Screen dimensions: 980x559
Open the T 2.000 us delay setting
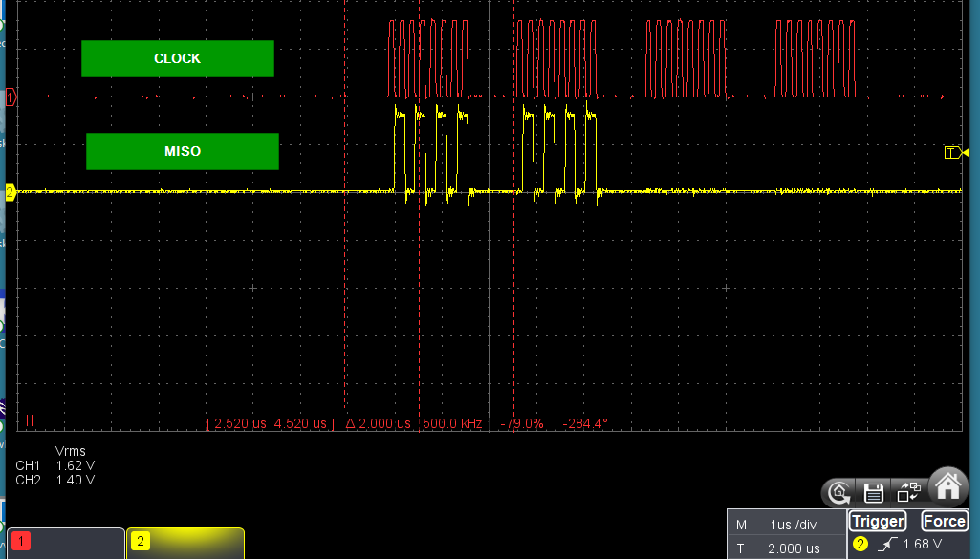(x=784, y=548)
